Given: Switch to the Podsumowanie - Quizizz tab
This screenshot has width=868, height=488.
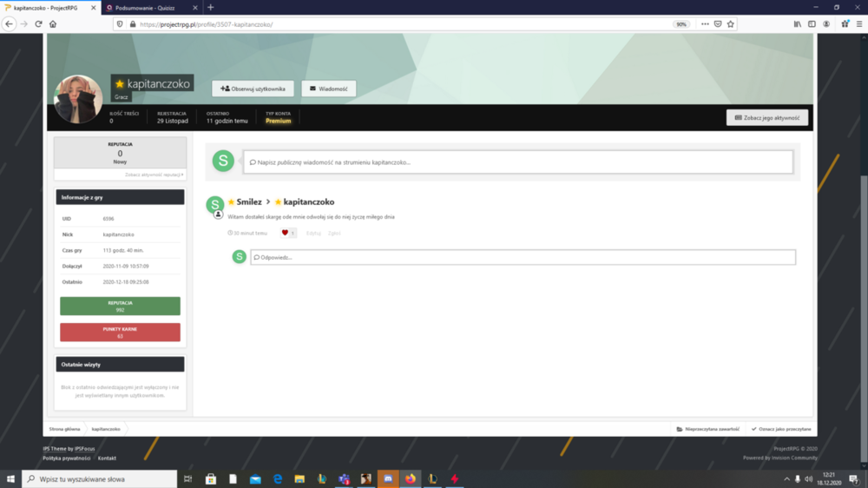Looking at the screenshot, I should 152,8.
